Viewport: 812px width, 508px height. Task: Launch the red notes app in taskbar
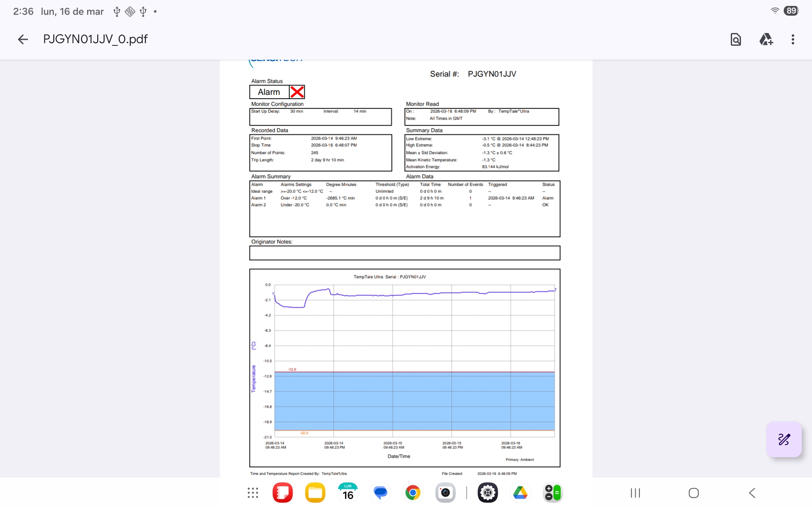283,493
